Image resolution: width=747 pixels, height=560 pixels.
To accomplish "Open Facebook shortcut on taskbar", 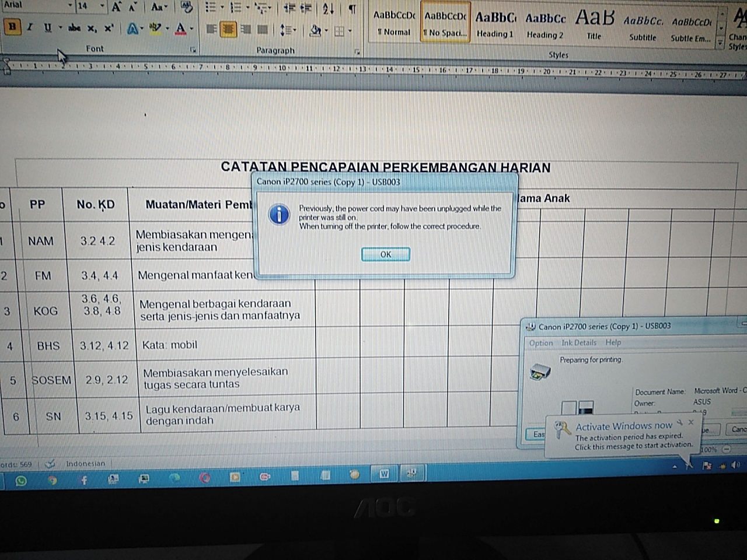I will click(x=83, y=480).
